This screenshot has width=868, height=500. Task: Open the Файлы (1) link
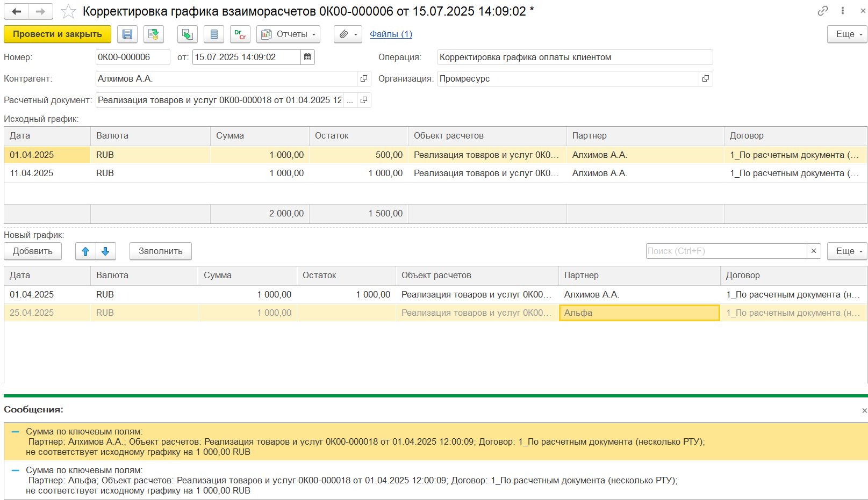tap(391, 34)
